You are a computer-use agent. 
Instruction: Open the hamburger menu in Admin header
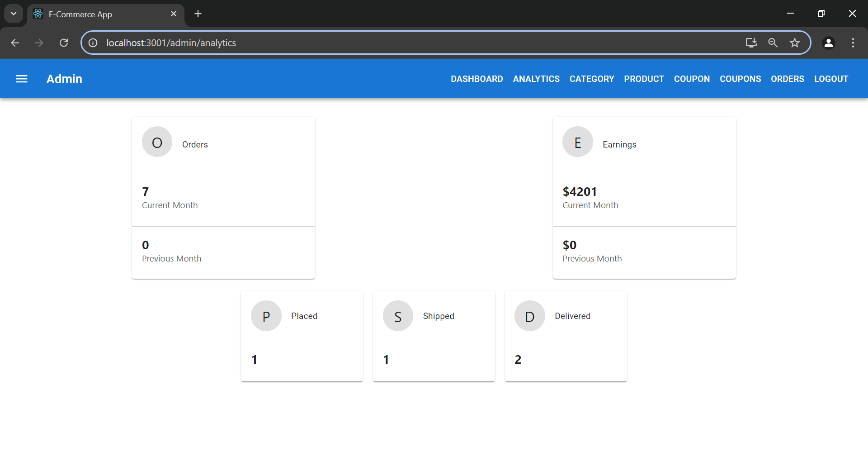22,79
